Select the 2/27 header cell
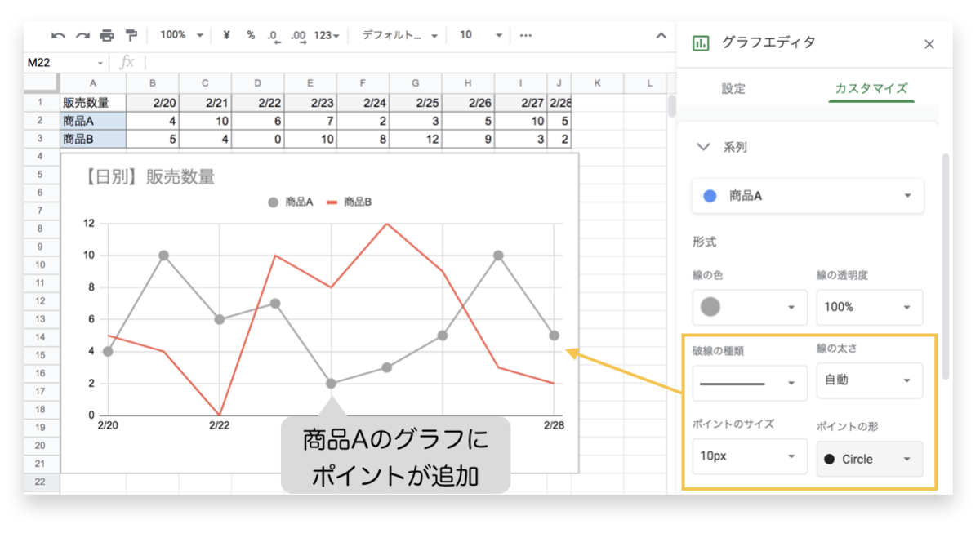This screenshot has width=980, height=560. click(x=520, y=103)
